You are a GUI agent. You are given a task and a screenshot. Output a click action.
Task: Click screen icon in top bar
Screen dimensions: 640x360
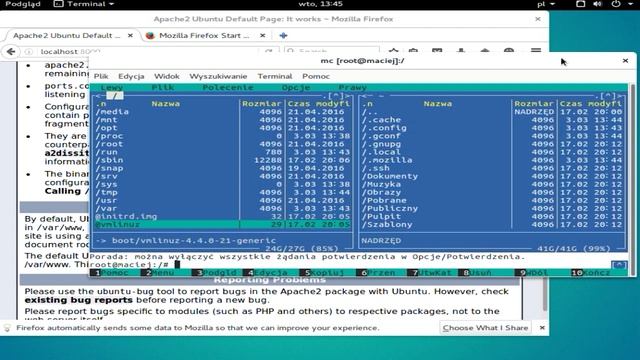click(580, 4)
